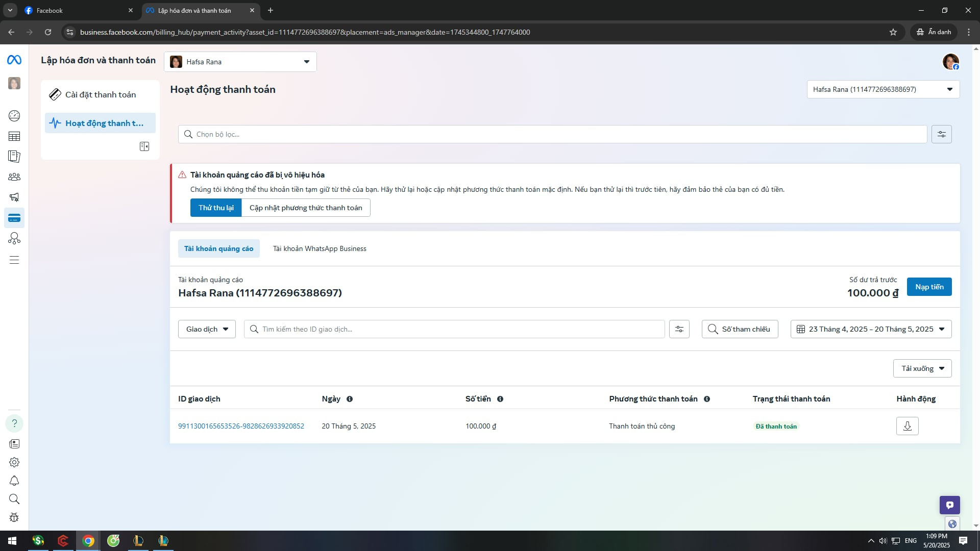Switch to the Facebook browser tab
Image resolution: width=980 pixels, height=551 pixels.
79,10
